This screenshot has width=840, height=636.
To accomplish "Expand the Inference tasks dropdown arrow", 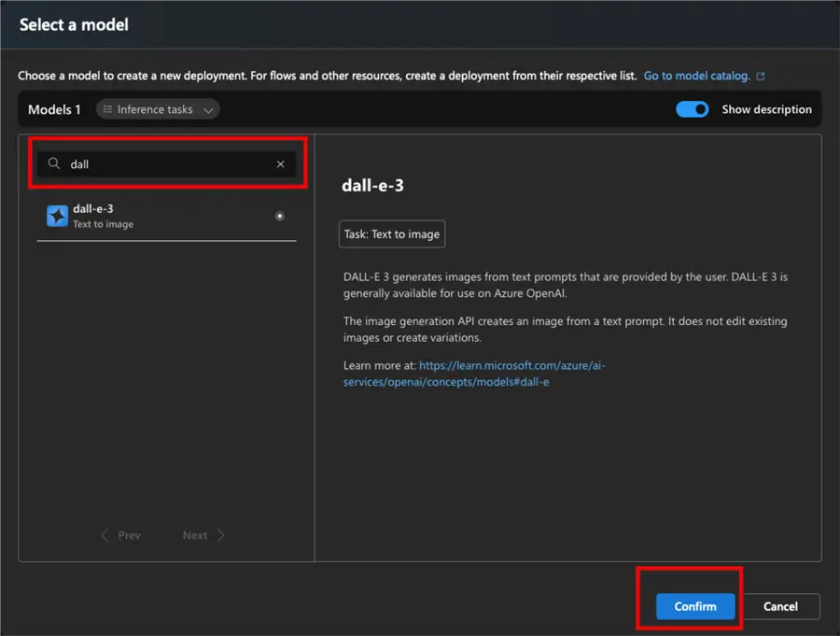I will pos(208,110).
